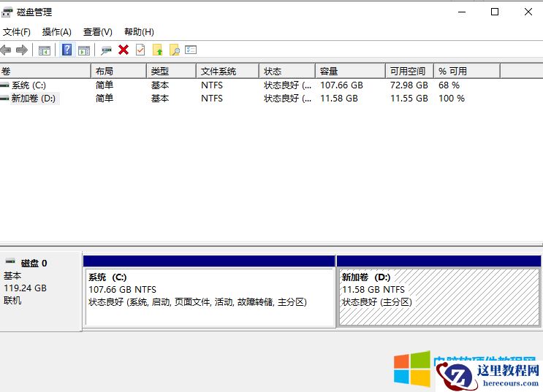This screenshot has height=392, width=543.
Task: Sort by the 可用空间 column header
Action: tap(410, 72)
